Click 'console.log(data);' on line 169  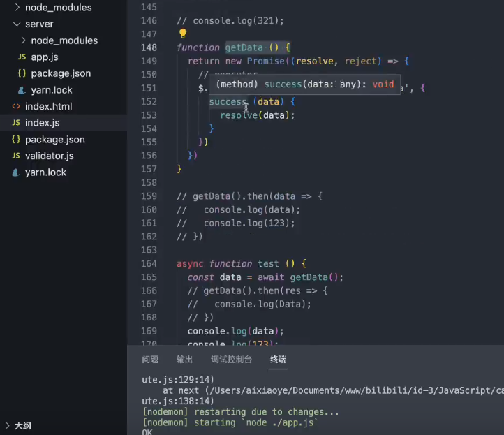[x=236, y=331]
